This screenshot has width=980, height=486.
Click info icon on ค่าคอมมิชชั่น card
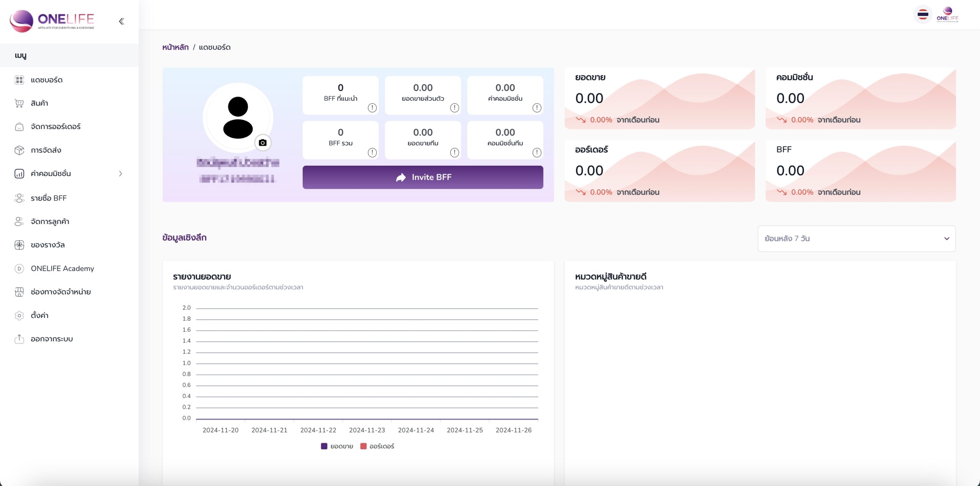[537, 108]
